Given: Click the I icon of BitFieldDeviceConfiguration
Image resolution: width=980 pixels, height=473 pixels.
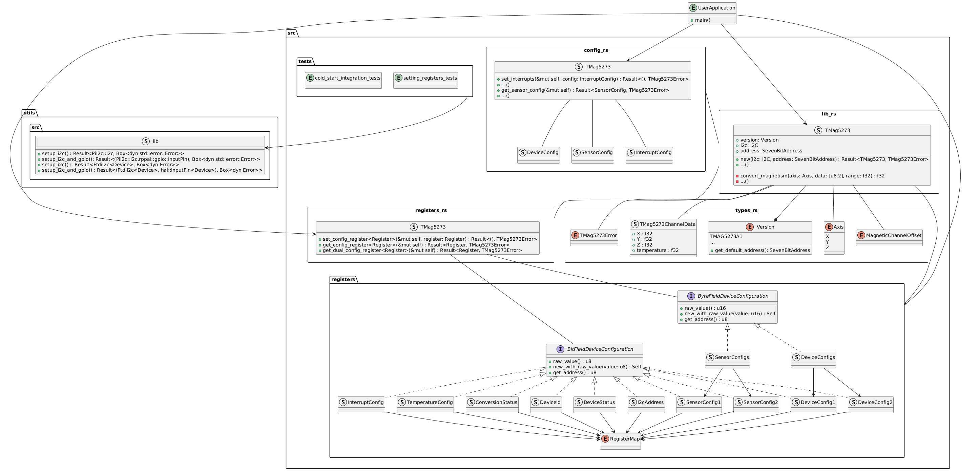Looking at the screenshot, I should click(560, 349).
